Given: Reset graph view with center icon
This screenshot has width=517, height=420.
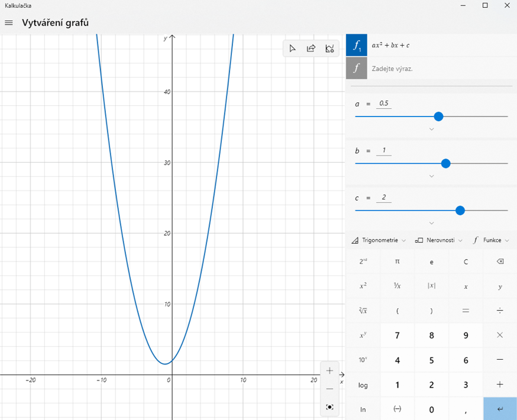Looking at the screenshot, I should pos(329,407).
